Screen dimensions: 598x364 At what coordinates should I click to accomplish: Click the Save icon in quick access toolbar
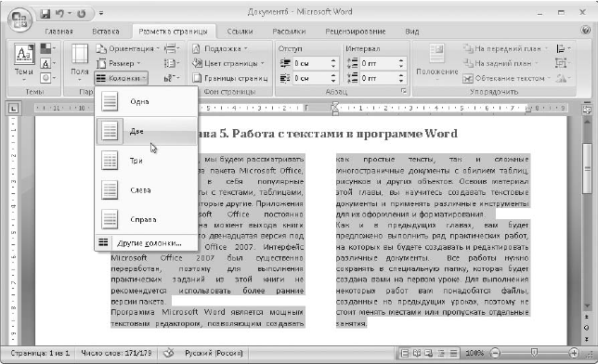(x=45, y=14)
